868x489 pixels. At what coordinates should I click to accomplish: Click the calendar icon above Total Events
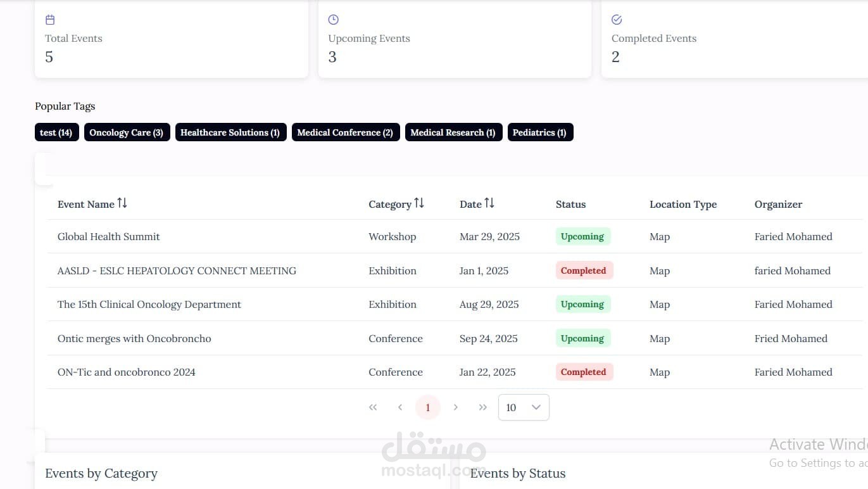coord(50,20)
